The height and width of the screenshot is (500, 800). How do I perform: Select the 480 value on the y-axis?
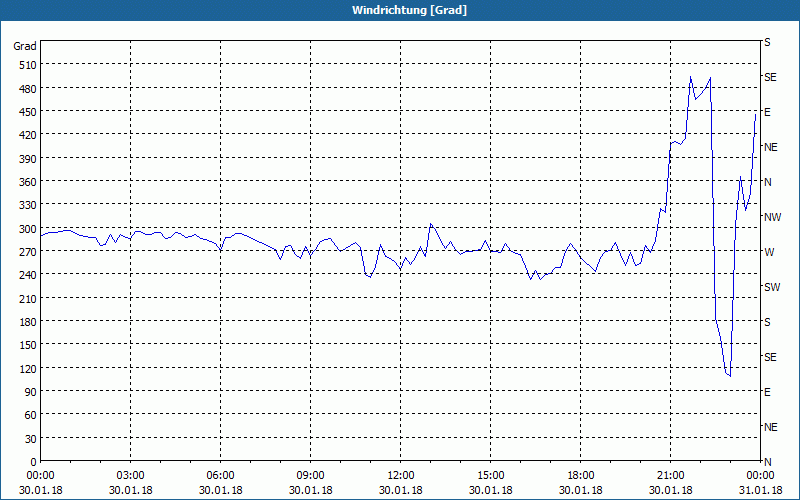[28, 89]
